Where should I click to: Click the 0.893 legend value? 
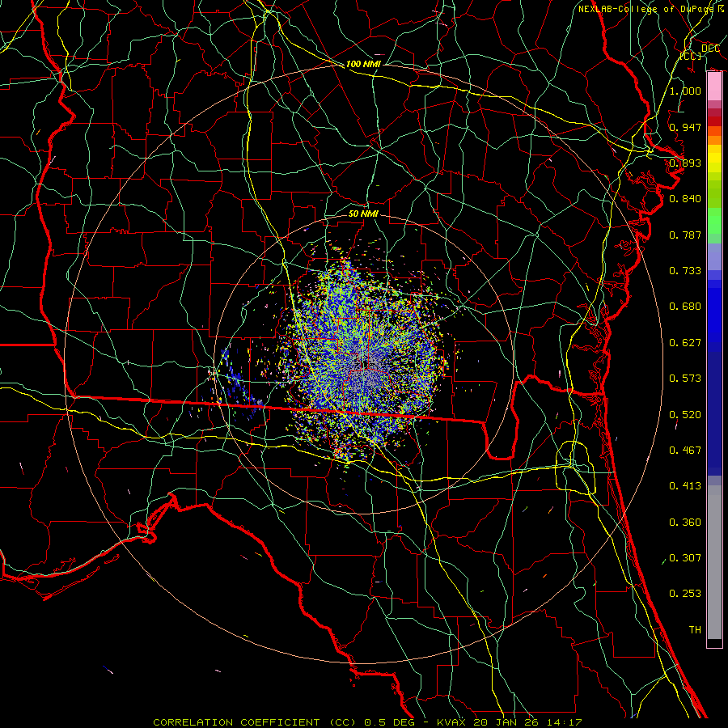685,163
